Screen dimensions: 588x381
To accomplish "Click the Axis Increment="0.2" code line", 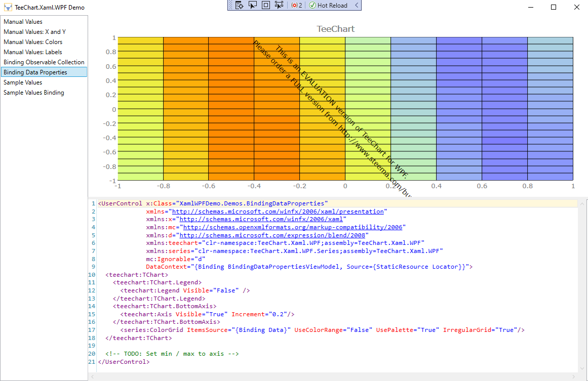I will click(x=207, y=314).
